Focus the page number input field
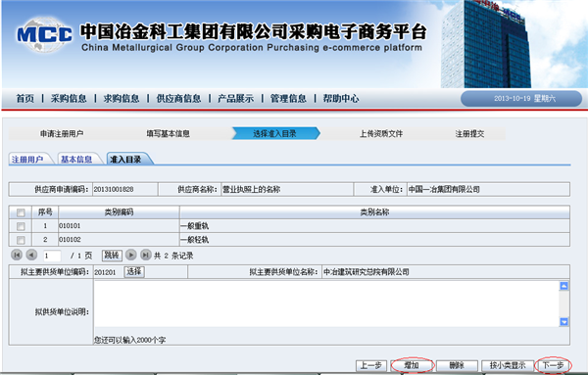This screenshot has width=588, height=375. pyautogui.click(x=52, y=256)
